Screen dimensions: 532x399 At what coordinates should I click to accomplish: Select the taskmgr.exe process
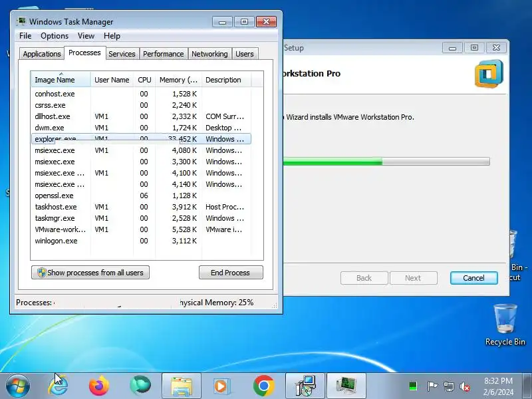pos(142,218)
